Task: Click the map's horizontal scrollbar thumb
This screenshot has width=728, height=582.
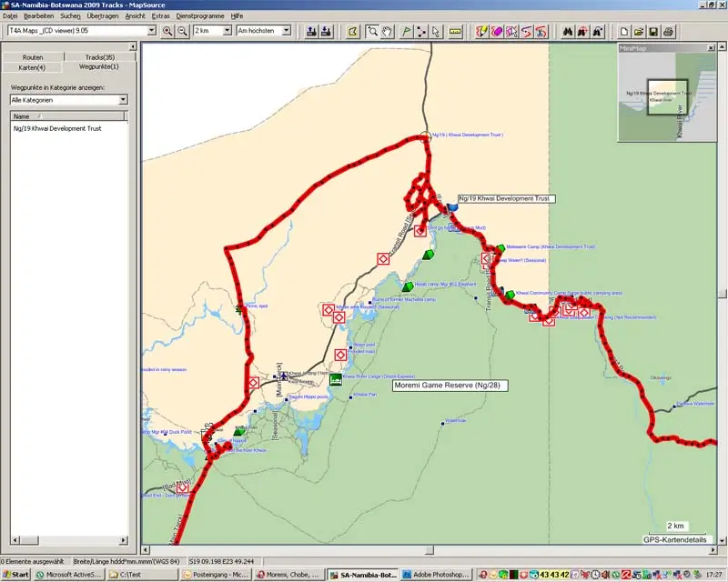Action: coord(430,550)
